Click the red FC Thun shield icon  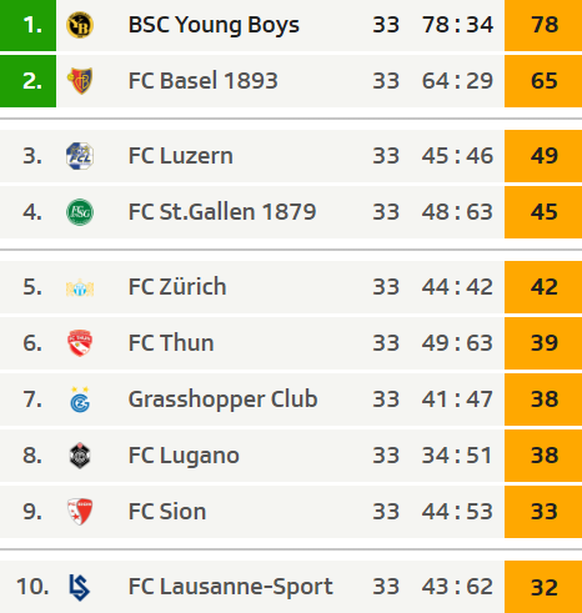[x=80, y=343]
